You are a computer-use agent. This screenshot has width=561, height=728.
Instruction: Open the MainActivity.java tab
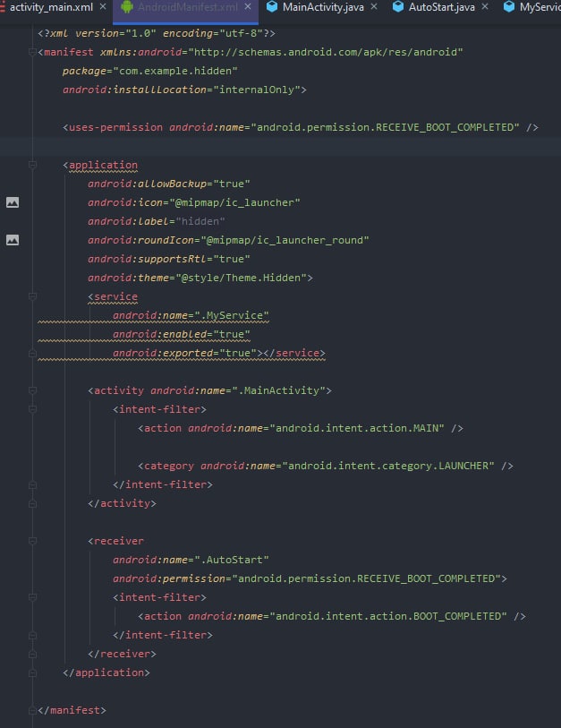pos(323,7)
